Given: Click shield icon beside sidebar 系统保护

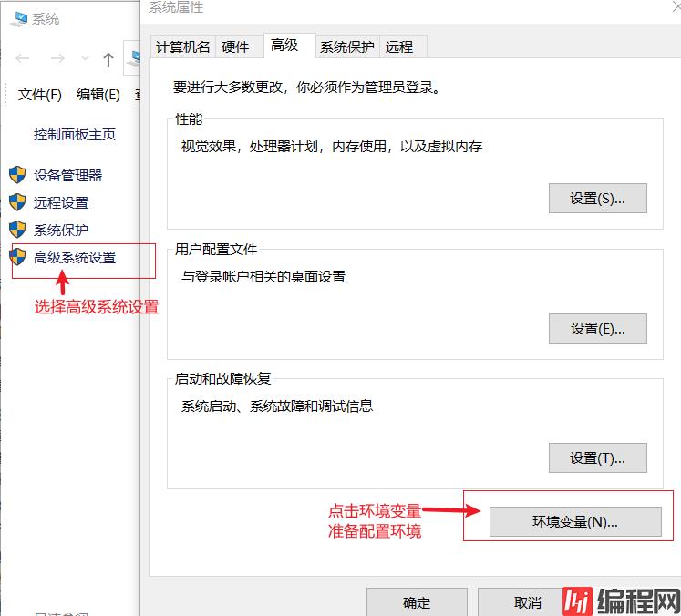Looking at the screenshot, I should tap(17, 230).
